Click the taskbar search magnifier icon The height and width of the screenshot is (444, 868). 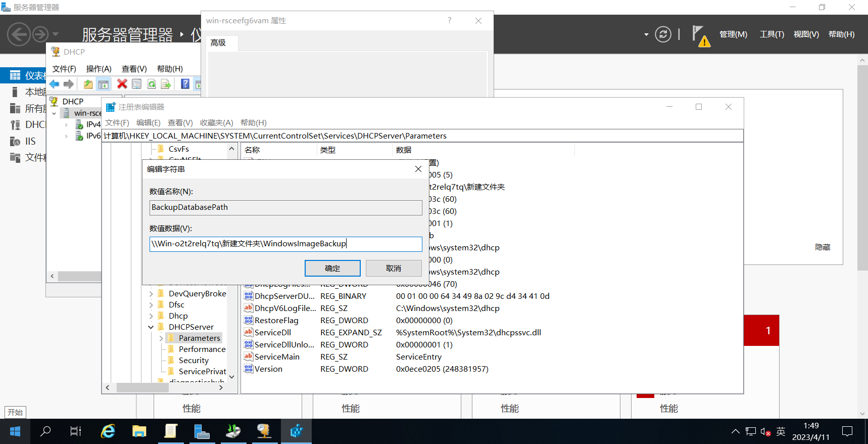point(45,431)
